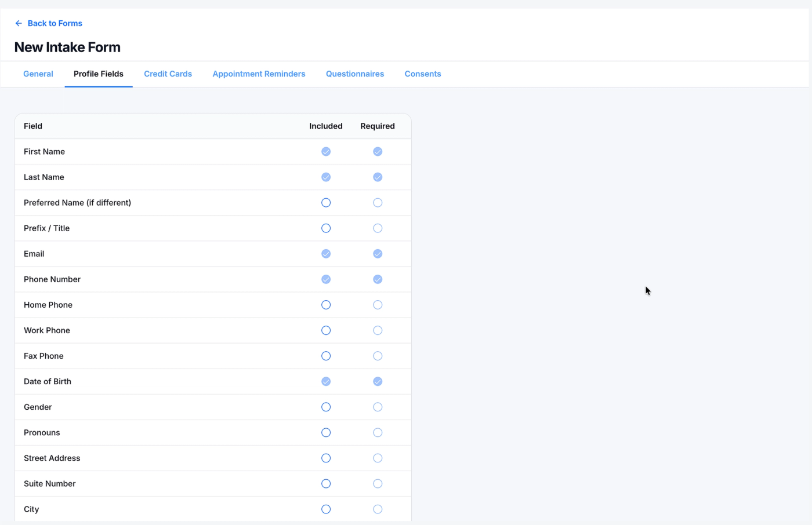The height and width of the screenshot is (525, 812).
Task: Uncheck Required for Date of Birth
Action: click(378, 381)
